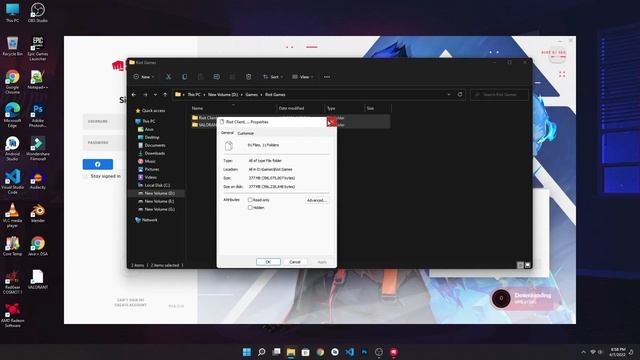
Task: Expand the address bar history dropdown
Action: [449, 94]
